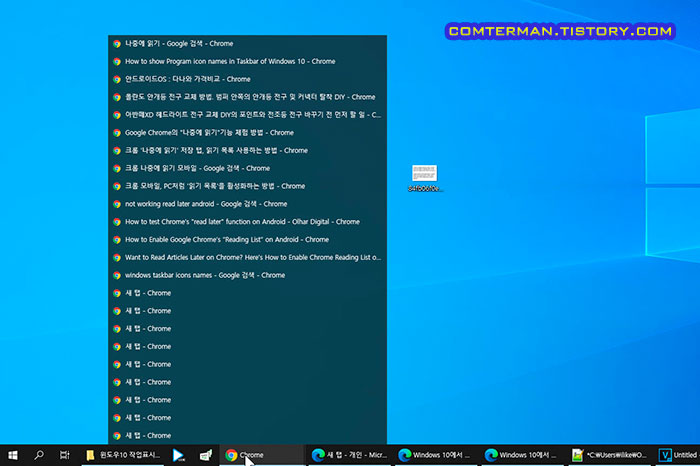Switch to the 'Untitled' taskbar app
The image size is (700, 466).
677,455
